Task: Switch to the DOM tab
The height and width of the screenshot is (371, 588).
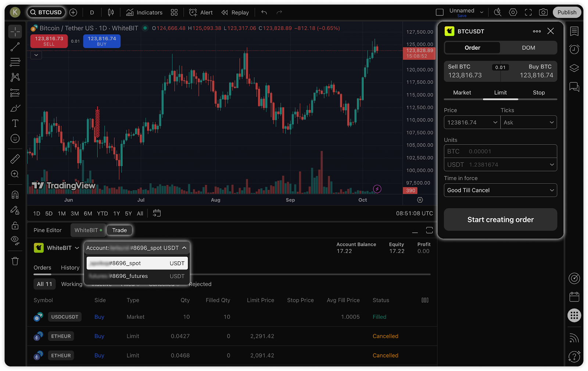Action: click(528, 48)
